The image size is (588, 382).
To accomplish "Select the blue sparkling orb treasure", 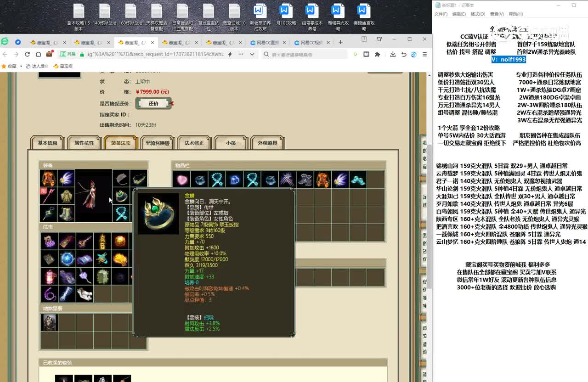I will 67,259.
